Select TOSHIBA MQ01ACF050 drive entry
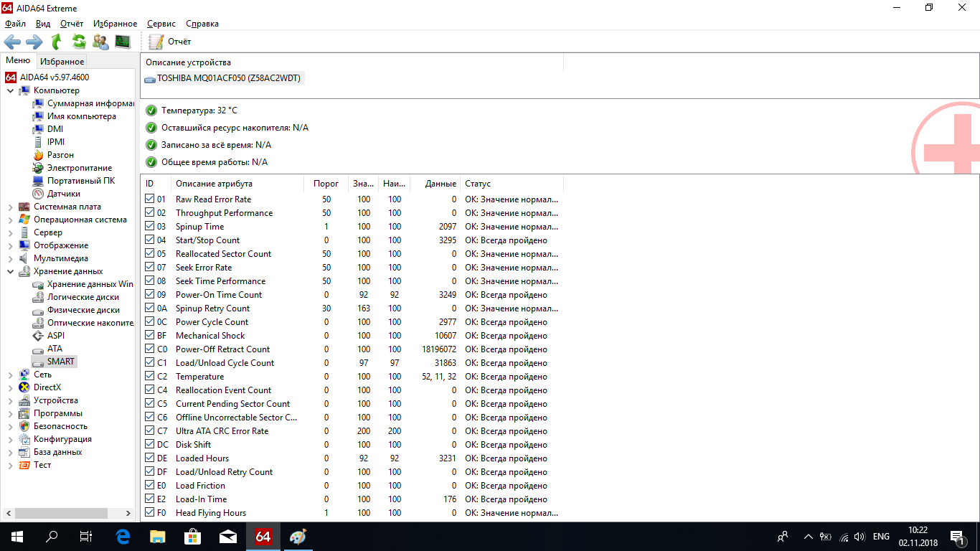The width and height of the screenshot is (980, 551). [223, 78]
